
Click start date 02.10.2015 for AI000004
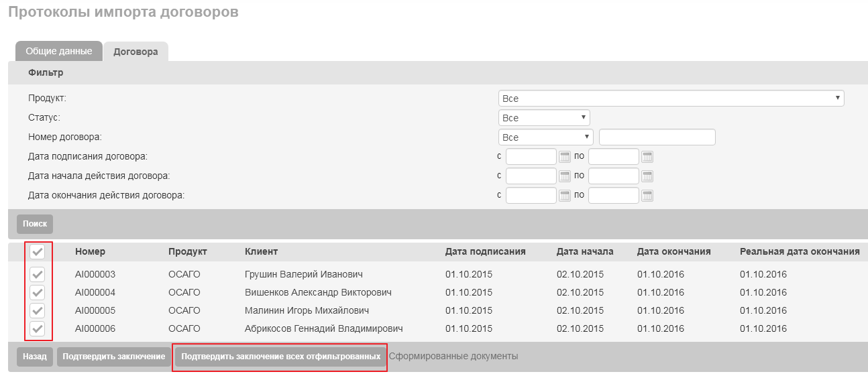tap(580, 292)
